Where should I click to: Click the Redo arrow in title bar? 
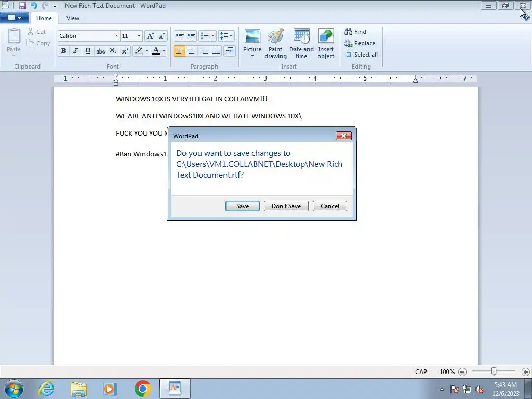click(x=45, y=5)
